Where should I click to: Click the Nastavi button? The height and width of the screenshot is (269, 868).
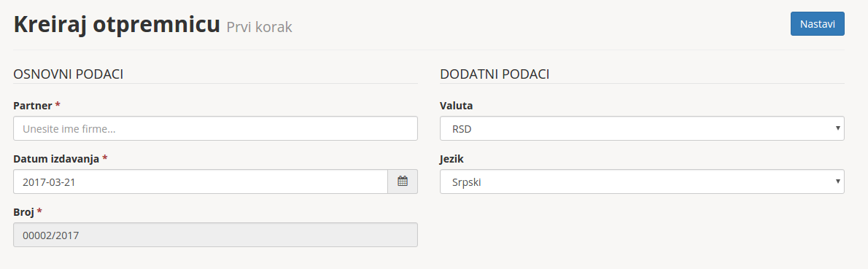[x=817, y=24]
